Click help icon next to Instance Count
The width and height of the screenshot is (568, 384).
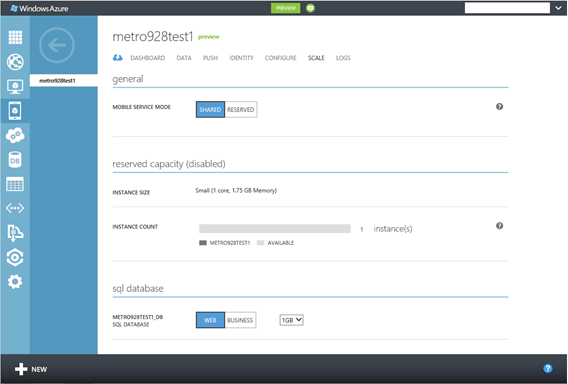click(500, 226)
